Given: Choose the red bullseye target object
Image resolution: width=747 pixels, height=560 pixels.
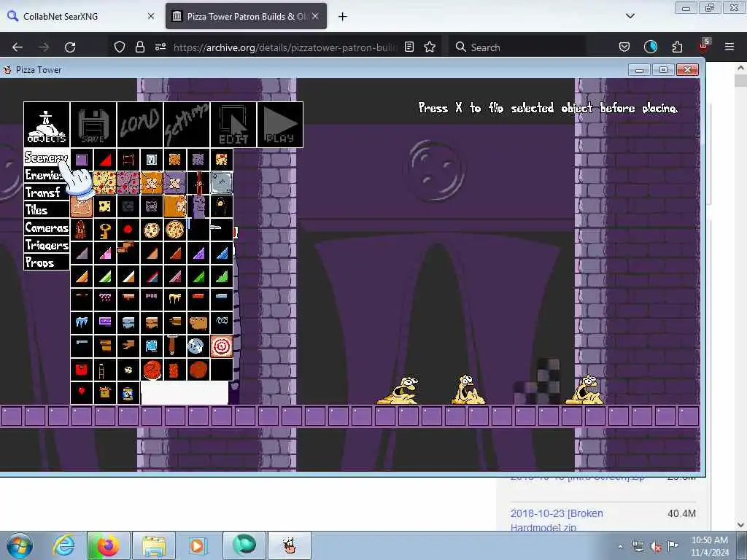Looking at the screenshot, I should 222,346.
